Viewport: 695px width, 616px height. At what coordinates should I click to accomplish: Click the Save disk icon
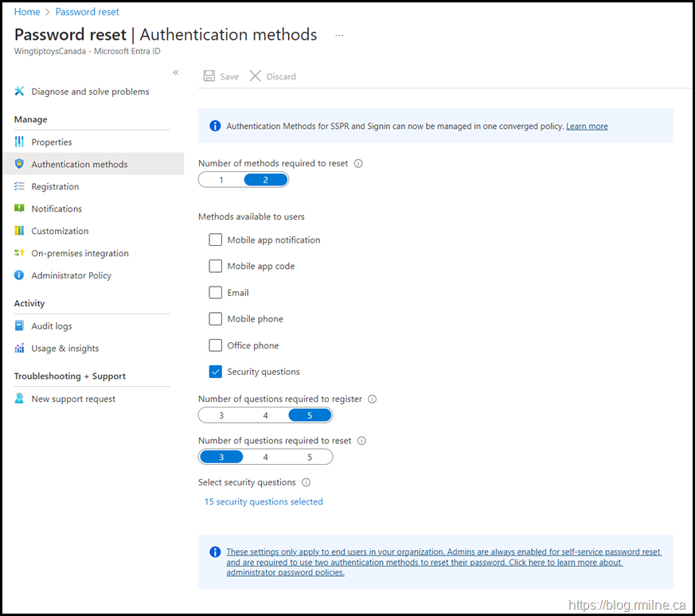click(209, 76)
